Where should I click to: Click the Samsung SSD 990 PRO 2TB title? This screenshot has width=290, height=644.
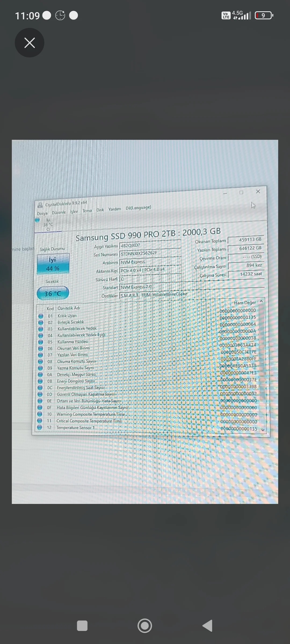[148, 235]
